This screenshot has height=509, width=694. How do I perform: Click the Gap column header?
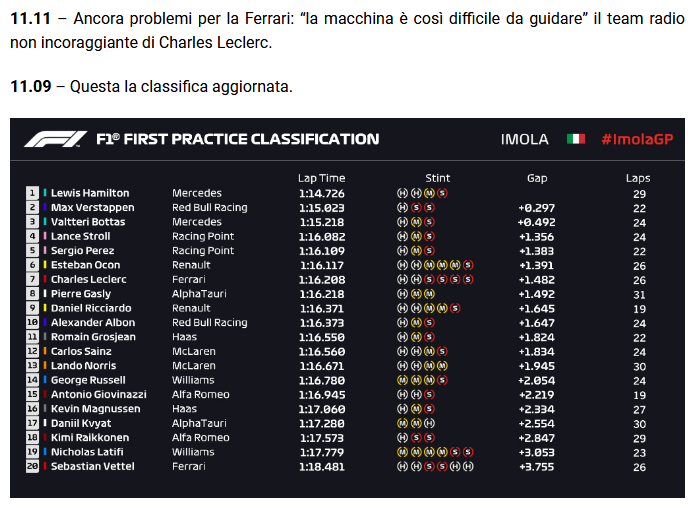coord(537,178)
